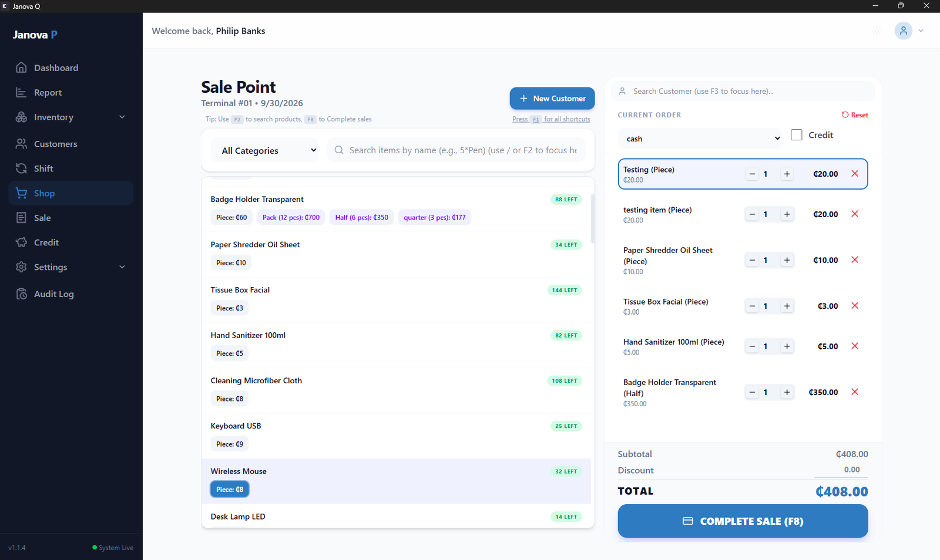Click the Credit piggy-bank icon in sidebar
This screenshot has height=560, width=940.
(21, 242)
